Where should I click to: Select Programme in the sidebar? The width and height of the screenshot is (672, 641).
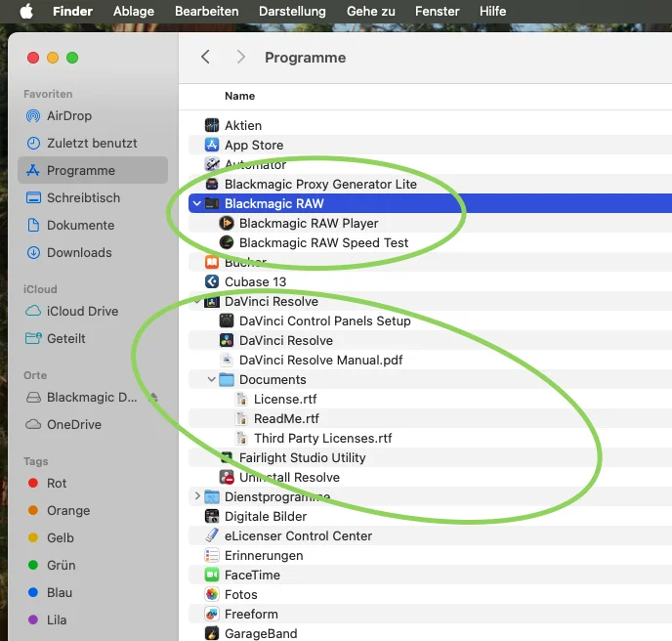(x=93, y=170)
